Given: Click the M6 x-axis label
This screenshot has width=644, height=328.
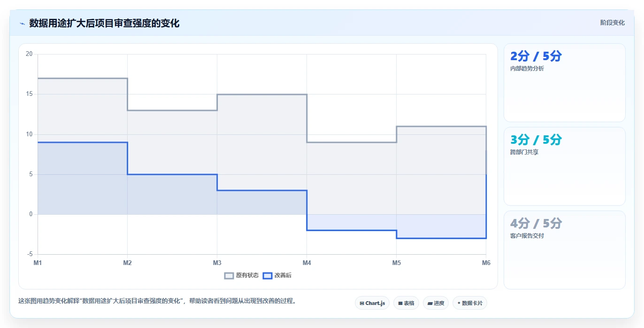Looking at the screenshot, I should pos(486,263).
